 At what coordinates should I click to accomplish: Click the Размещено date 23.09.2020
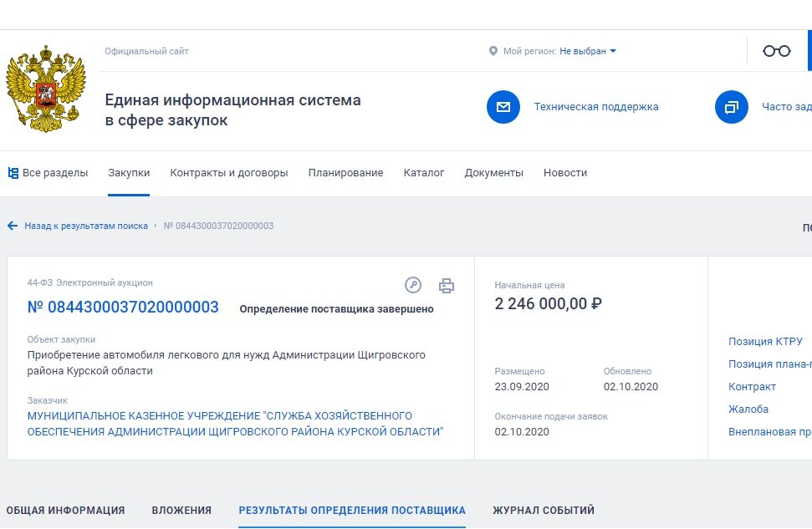tap(522, 387)
